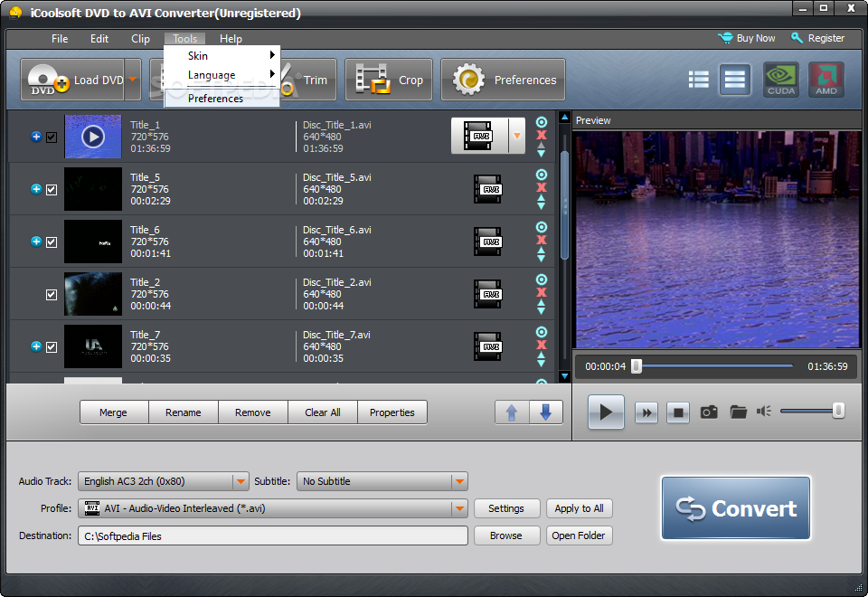
Task: Click the Clear All button
Action: click(323, 412)
